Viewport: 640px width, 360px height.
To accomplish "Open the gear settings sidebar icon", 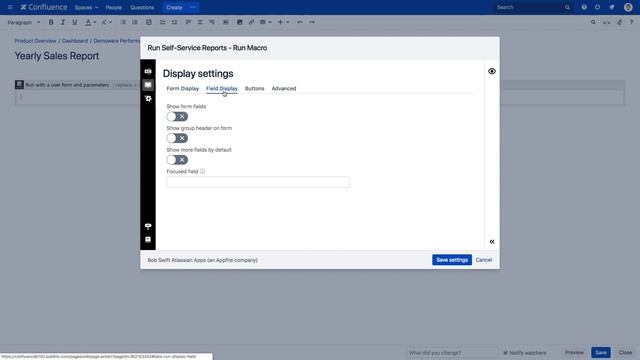I will coord(148,98).
